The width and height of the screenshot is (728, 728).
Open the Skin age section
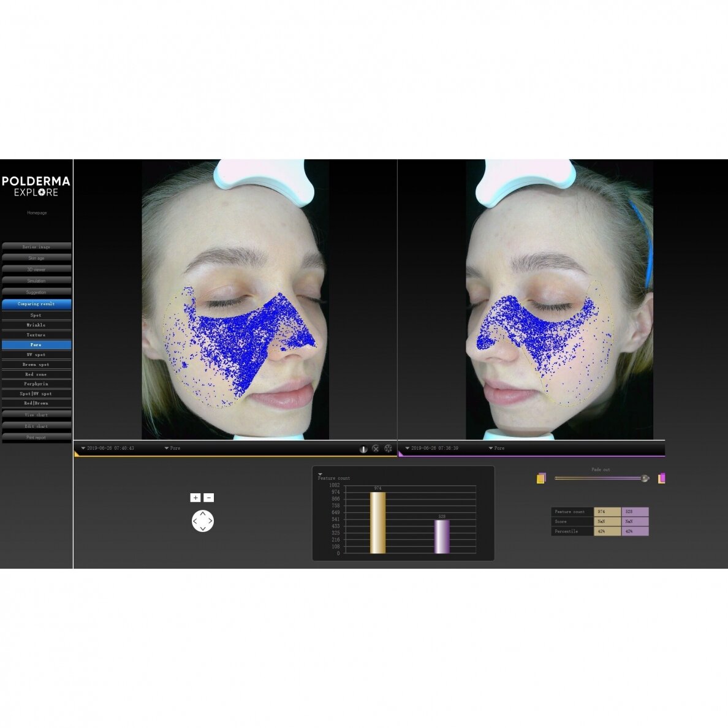pos(36,258)
